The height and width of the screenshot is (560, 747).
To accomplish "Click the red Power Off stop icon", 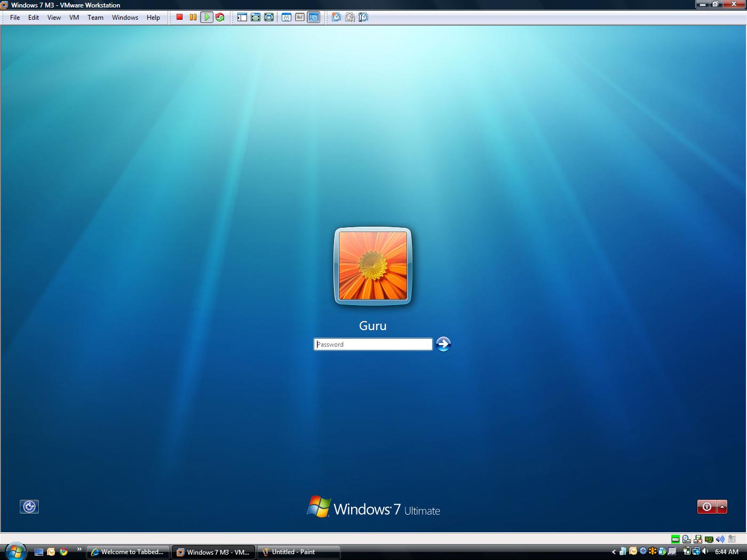I will [x=180, y=17].
